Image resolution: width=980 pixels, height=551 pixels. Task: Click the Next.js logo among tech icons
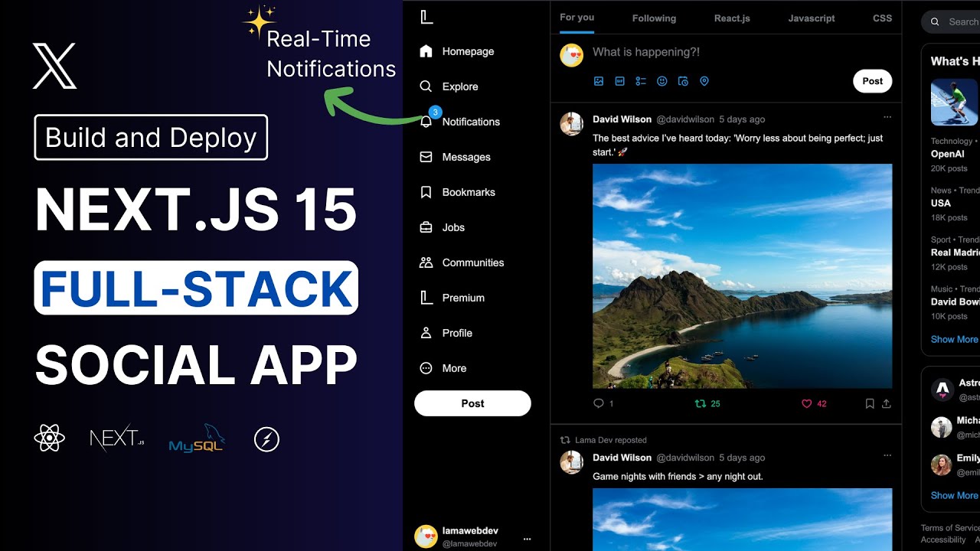(116, 439)
